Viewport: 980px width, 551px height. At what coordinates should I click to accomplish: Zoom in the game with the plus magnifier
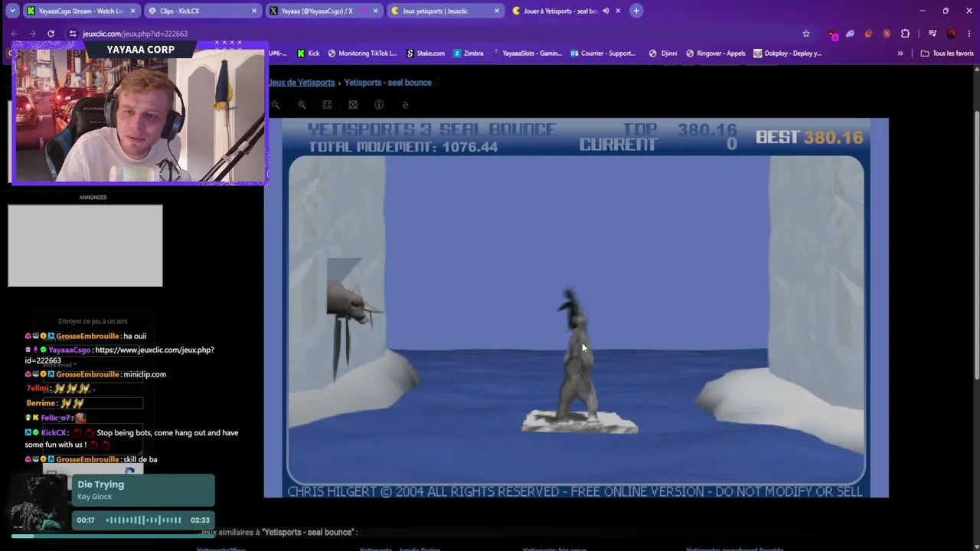pos(302,105)
